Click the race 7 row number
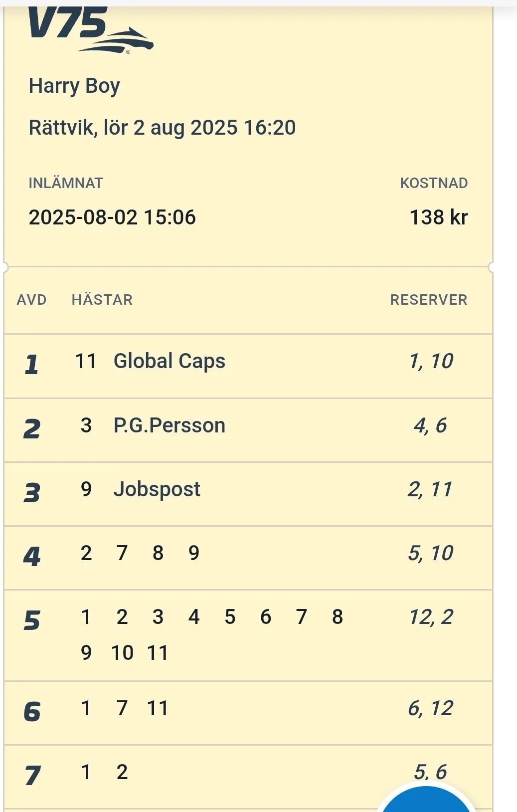The width and height of the screenshot is (517, 812). point(32,775)
